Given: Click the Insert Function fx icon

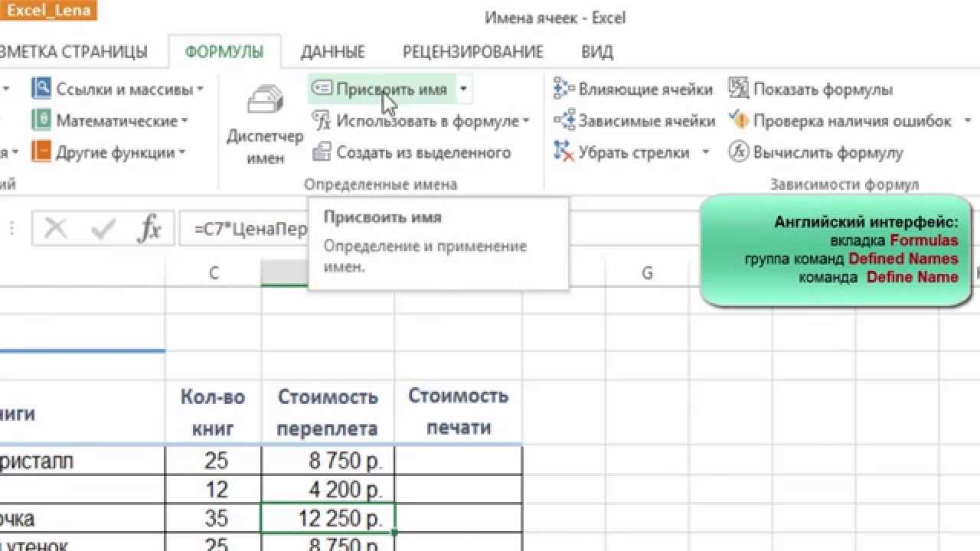Looking at the screenshot, I should [x=149, y=228].
